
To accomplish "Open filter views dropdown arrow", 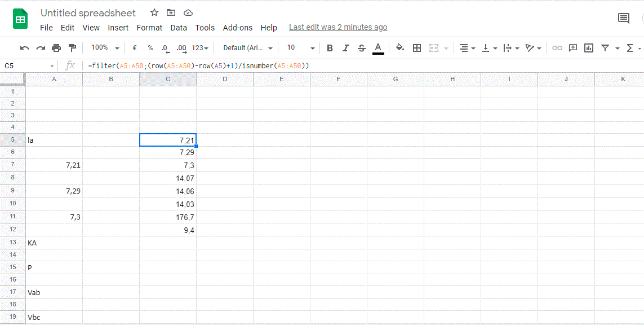I will (618, 49).
